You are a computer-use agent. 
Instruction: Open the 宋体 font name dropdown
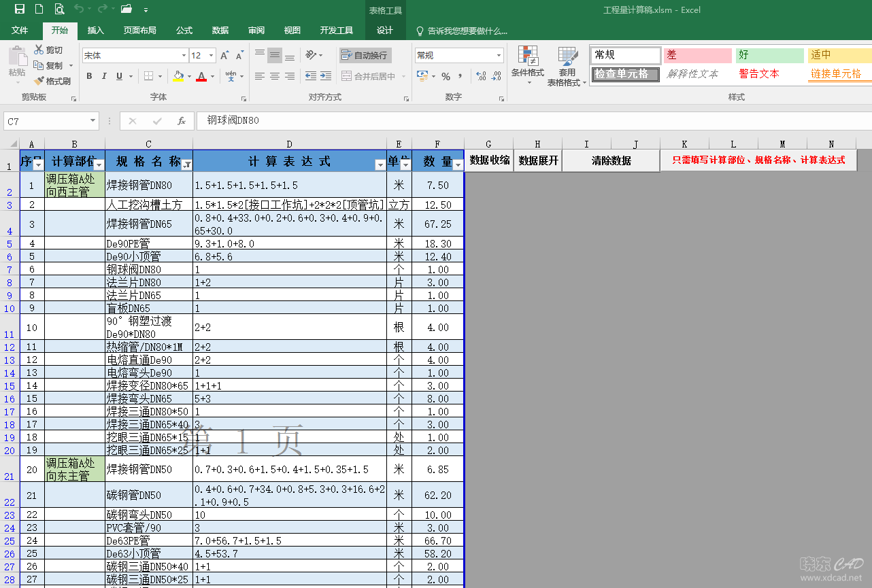click(x=184, y=56)
